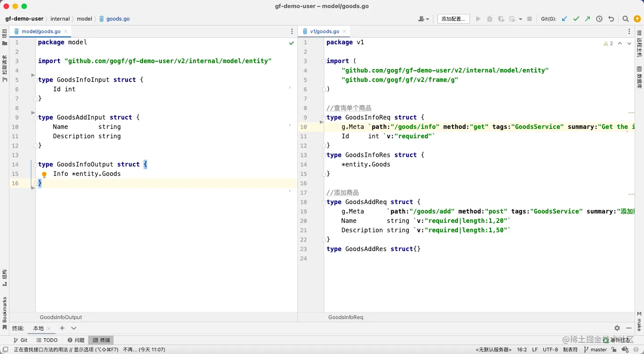Select the model breadcrumb
Viewport: 644px width, 354px height.
(x=85, y=19)
